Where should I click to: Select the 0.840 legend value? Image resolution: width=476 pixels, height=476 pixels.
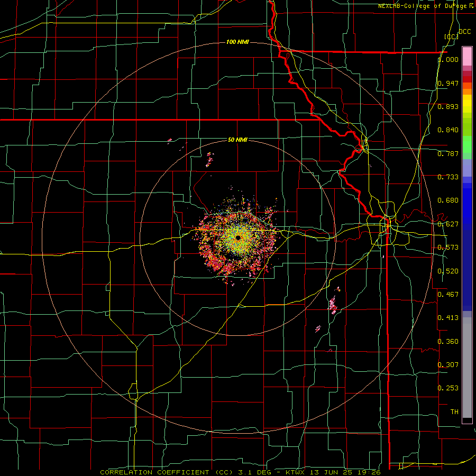click(448, 130)
